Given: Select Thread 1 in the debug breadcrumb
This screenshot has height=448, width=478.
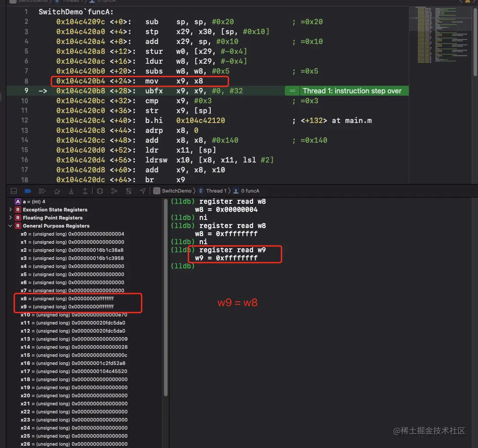Looking at the screenshot, I should 216,191.
